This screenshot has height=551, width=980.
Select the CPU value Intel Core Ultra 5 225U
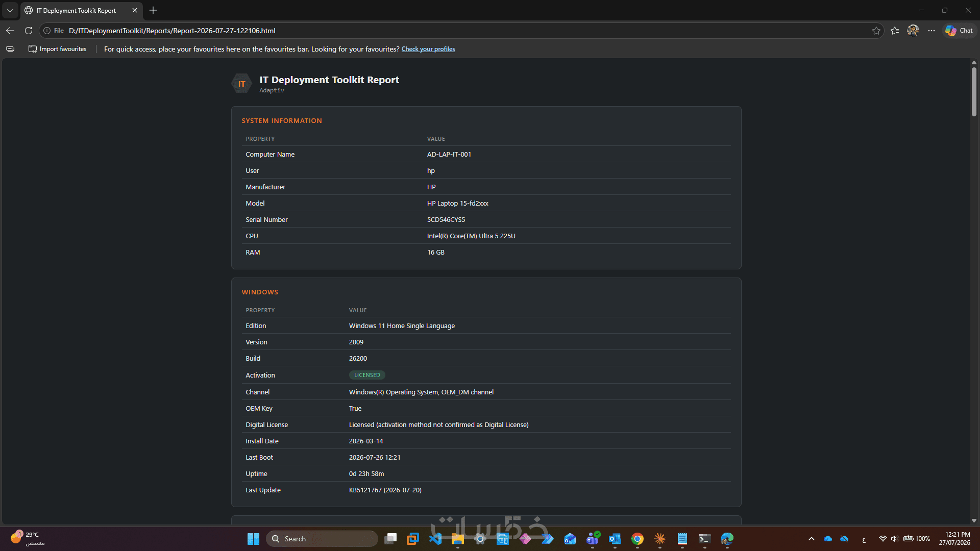point(471,236)
